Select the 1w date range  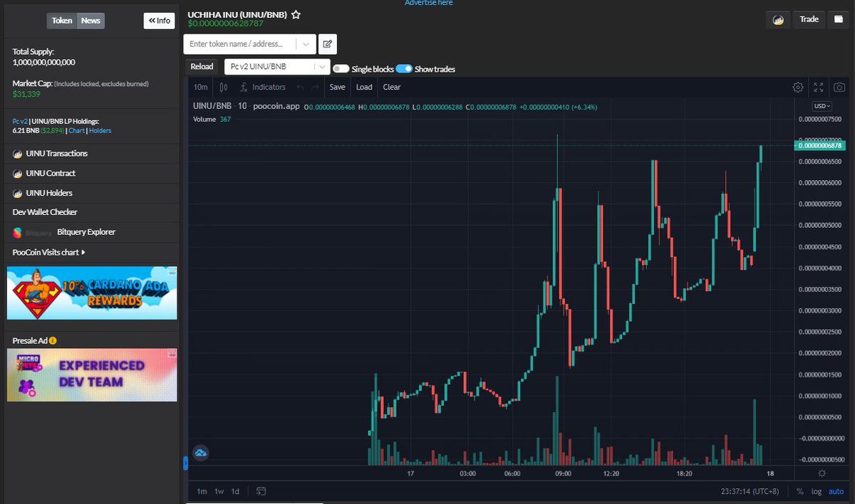[219, 491]
